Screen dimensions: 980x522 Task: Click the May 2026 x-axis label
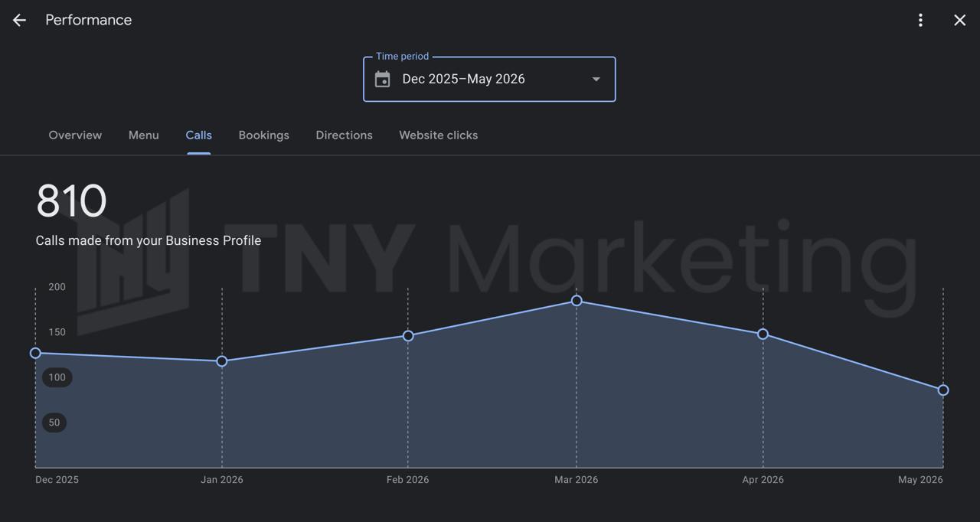[920, 480]
